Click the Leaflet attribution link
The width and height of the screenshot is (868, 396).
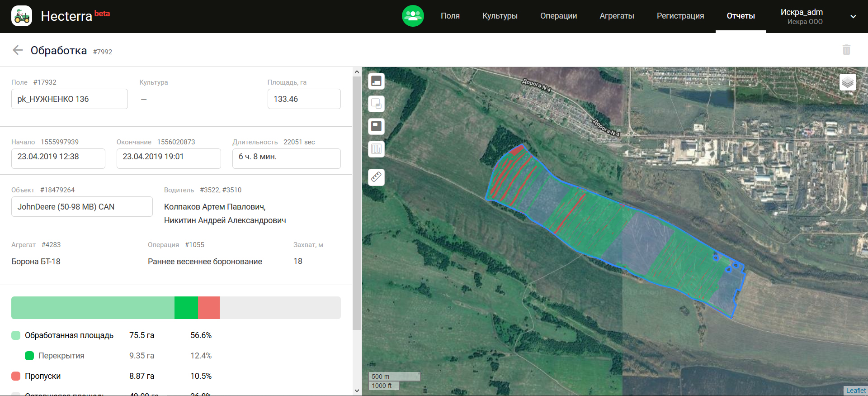pyautogui.click(x=855, y=391)
